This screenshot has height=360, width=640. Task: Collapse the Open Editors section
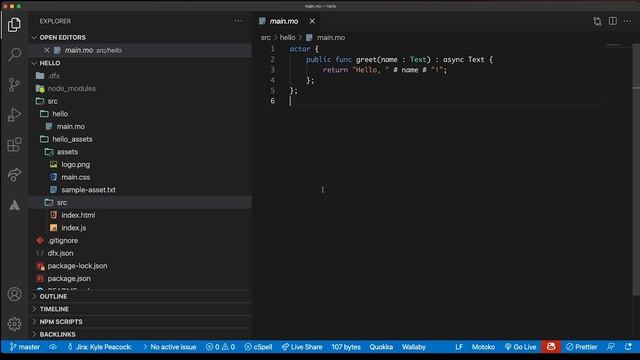141,37
